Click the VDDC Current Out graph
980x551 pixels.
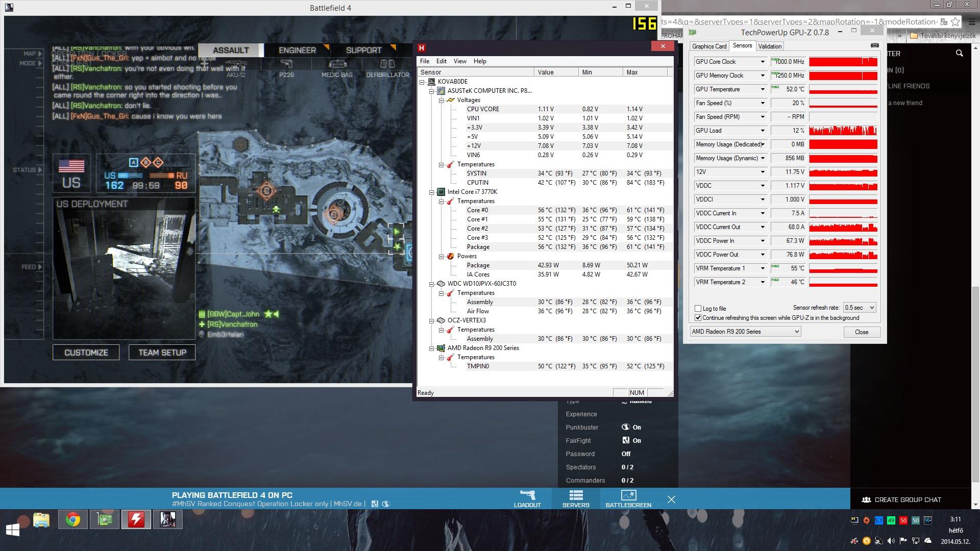[x=843, y=227]
